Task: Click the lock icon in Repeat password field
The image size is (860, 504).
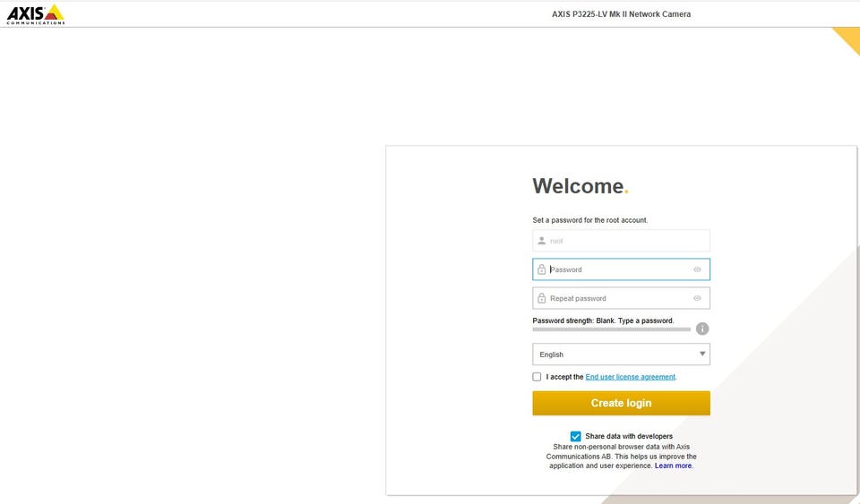Action: tap(541, 299)
